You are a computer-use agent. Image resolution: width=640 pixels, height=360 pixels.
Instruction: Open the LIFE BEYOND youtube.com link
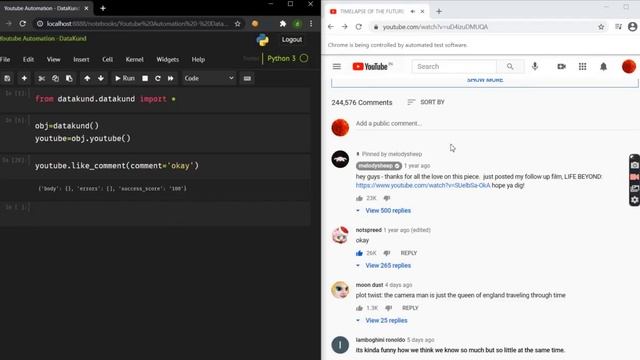tap(423, 185)
